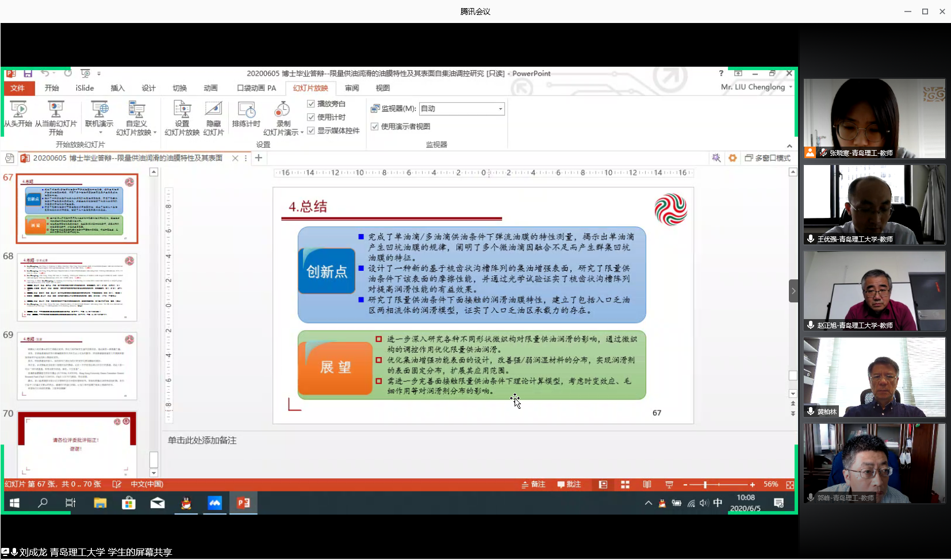Switch to the iSlide ribbon tab
The height and width of the screenshot is (560, 951).
[x=85, y=88]
